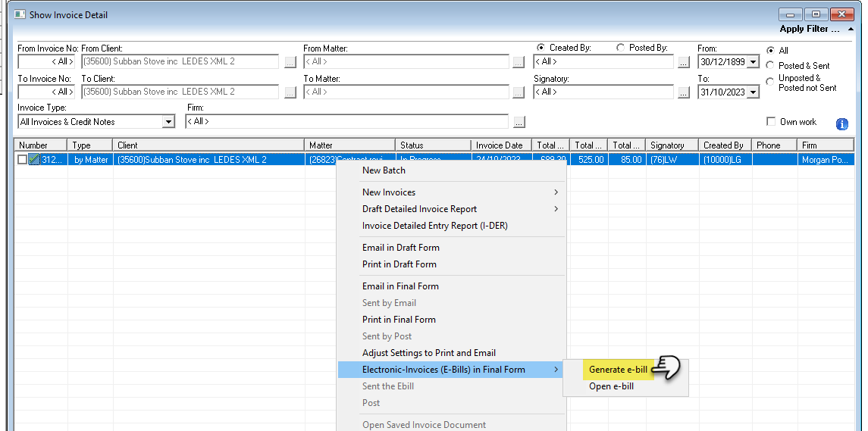Open the From date dropdown

pos(752,62)
